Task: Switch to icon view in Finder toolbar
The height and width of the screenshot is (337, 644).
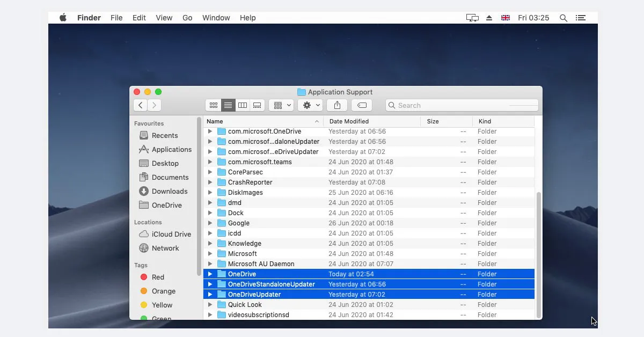Action: click(214, 105)
